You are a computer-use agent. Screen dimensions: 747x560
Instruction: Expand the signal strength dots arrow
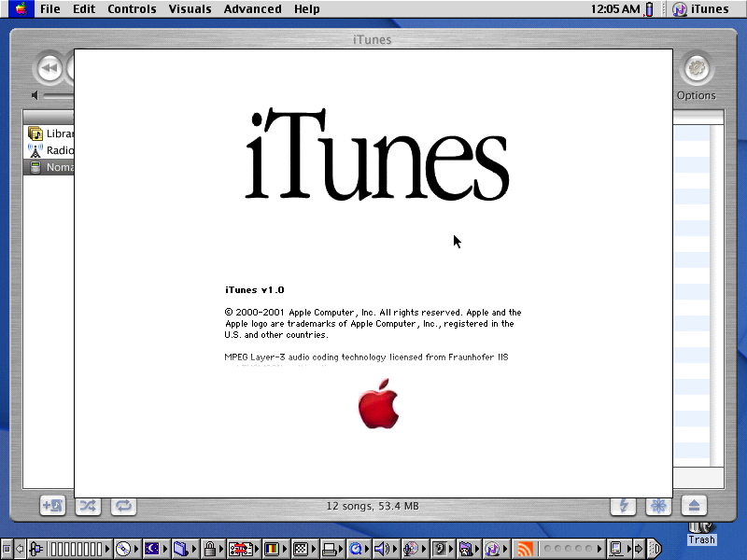tap(599, 549)
